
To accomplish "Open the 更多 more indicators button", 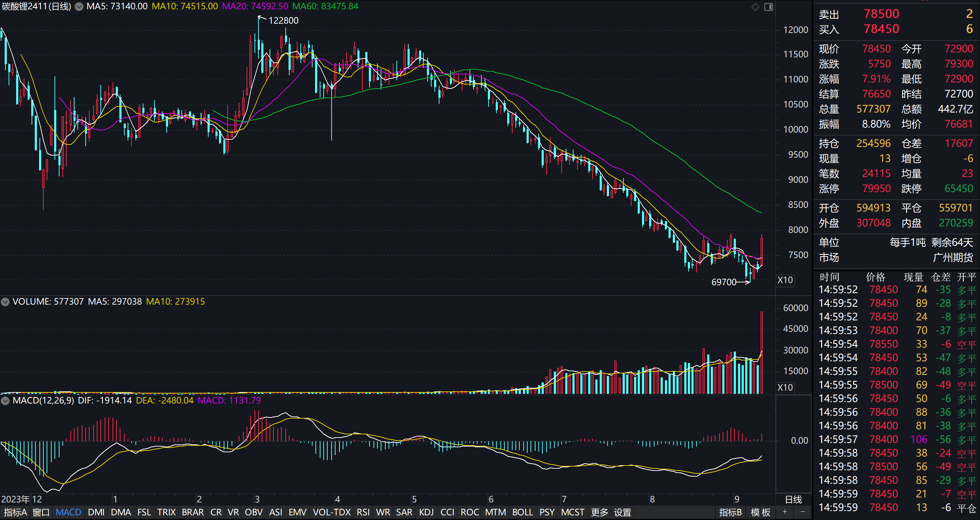I will point(600,512).
